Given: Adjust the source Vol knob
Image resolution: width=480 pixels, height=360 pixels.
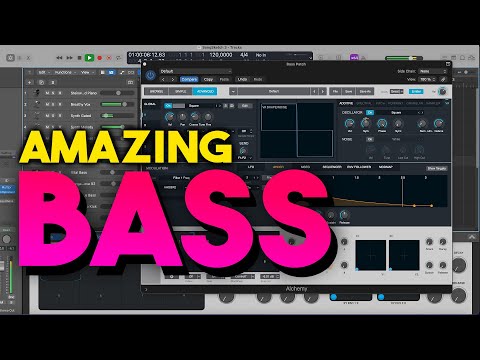Looking at the screenshot, I should pyautogui.click(x=170, y=117).
